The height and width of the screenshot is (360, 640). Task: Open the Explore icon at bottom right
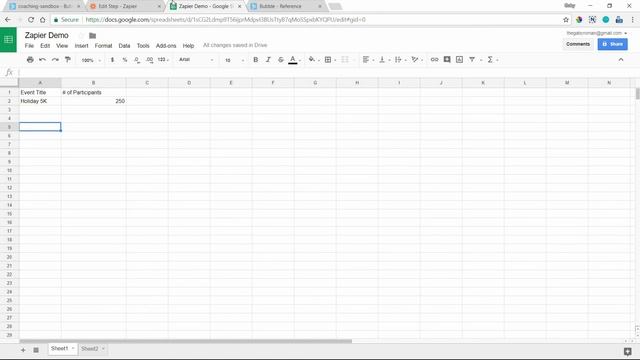[x=628, y=351]
